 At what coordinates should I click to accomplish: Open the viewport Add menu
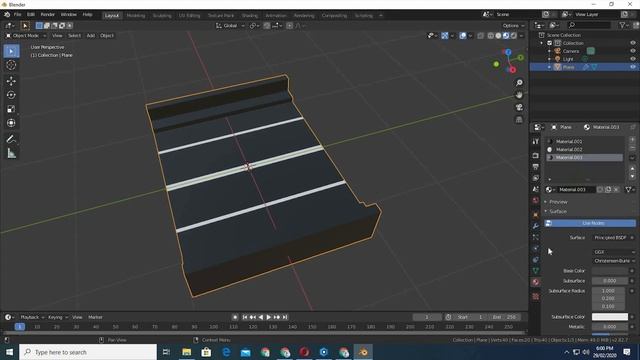91,36
